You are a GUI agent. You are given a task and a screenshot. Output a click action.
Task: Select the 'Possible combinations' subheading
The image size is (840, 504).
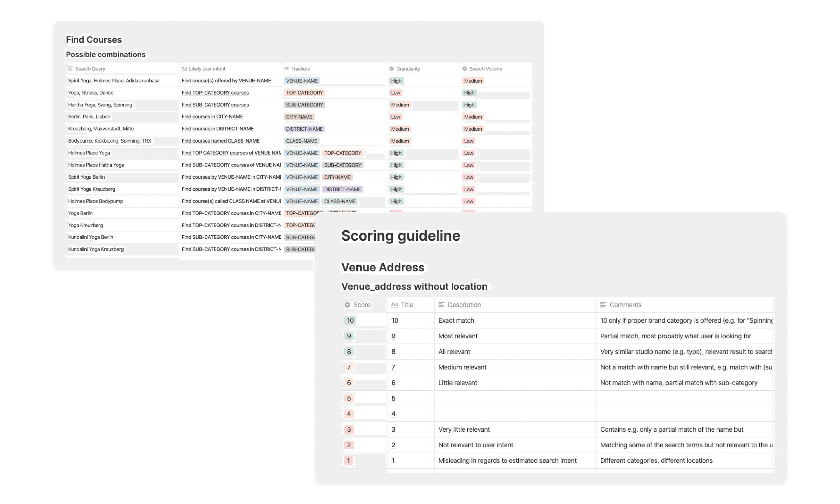click(106, 54)
